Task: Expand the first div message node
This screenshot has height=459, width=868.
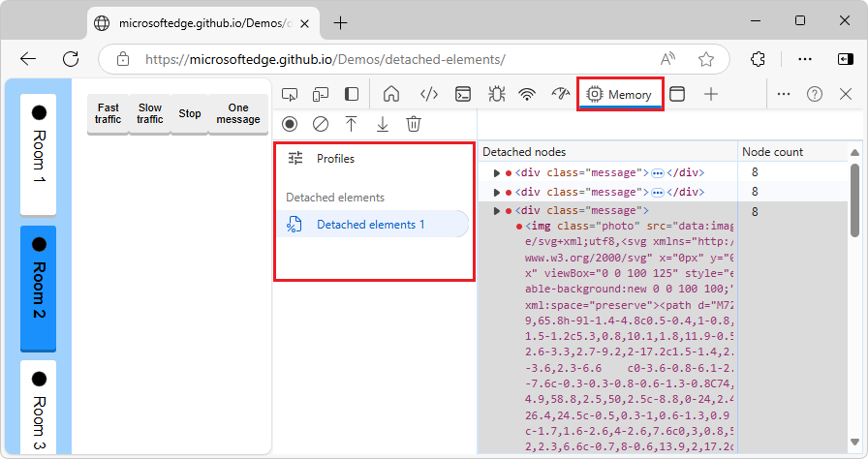Action: tap(497, 173)
